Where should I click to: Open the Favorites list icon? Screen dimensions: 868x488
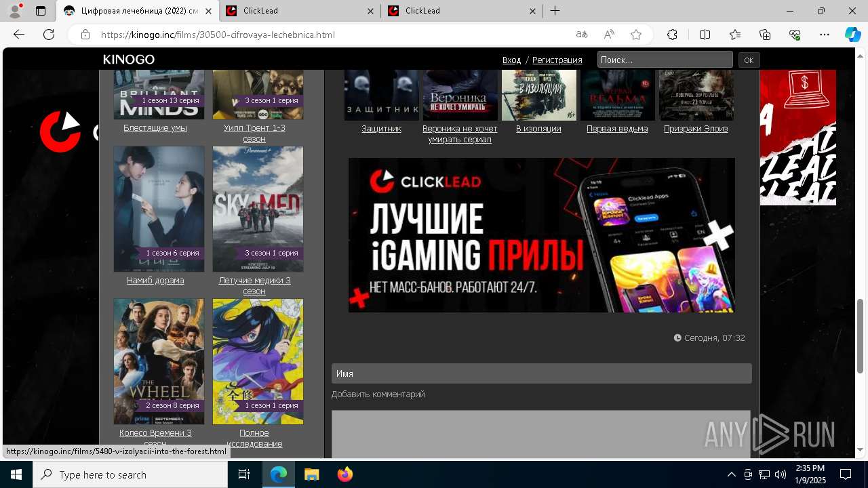[x=735, y=35]
